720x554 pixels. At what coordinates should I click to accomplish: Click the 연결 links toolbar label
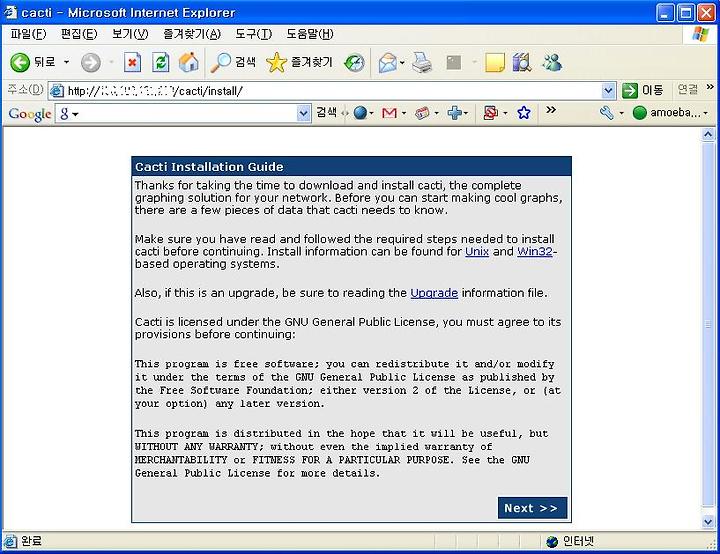point(688,89)
